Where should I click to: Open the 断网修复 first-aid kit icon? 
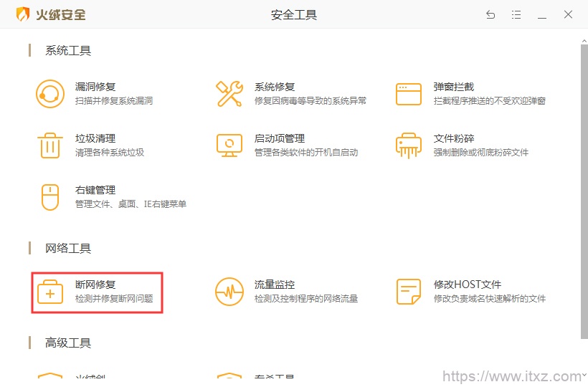pyautogui.click(x=50, y=292)
